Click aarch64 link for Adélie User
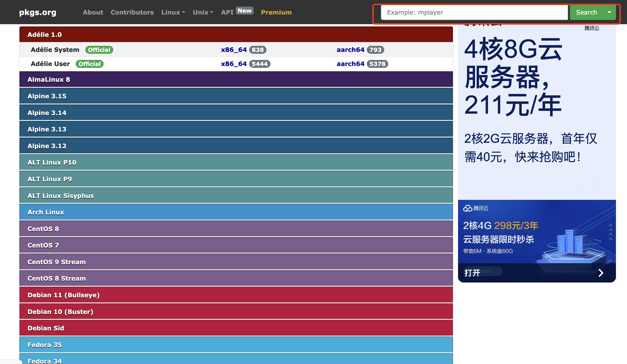This screenshot has width=627, height=364. pyautogui.click(x=351, y=64)
